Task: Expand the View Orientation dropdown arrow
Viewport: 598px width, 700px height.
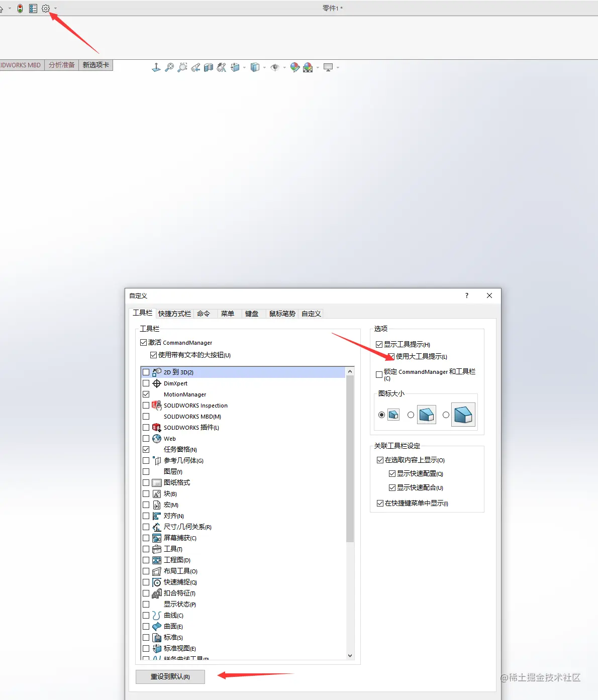Action: pyautogui.click(x=244, y=67)
